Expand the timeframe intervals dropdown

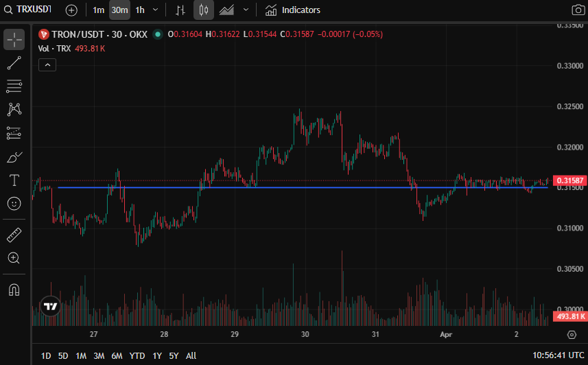coord(156,10)
